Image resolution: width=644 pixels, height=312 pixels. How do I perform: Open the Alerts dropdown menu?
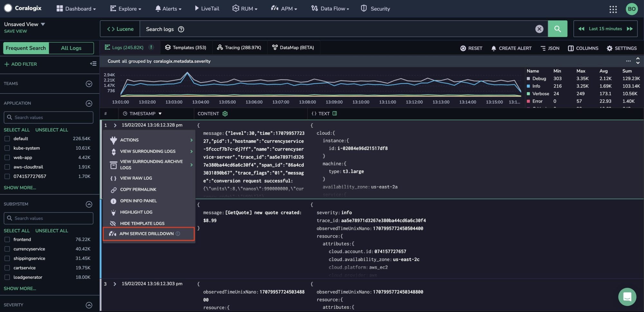168,9
